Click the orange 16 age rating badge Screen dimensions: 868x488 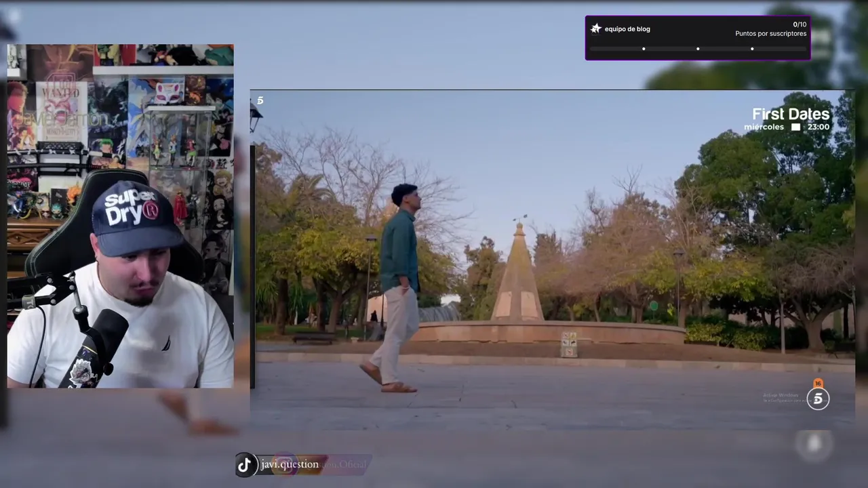(818, 384)
